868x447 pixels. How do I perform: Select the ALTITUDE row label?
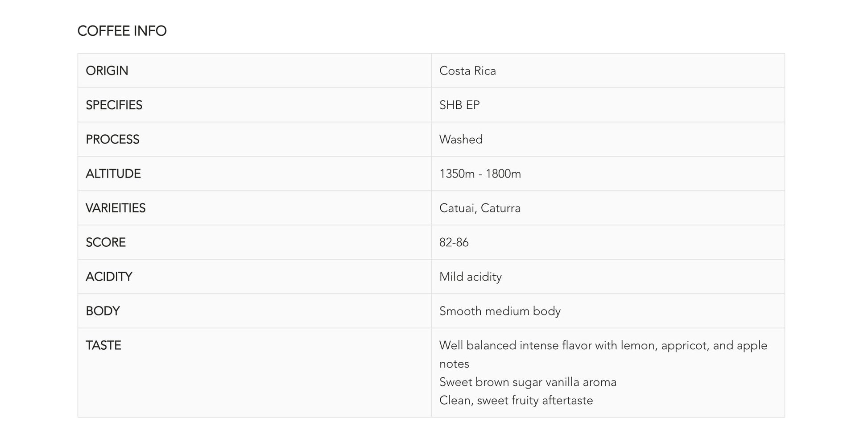[x=113, y=174]
